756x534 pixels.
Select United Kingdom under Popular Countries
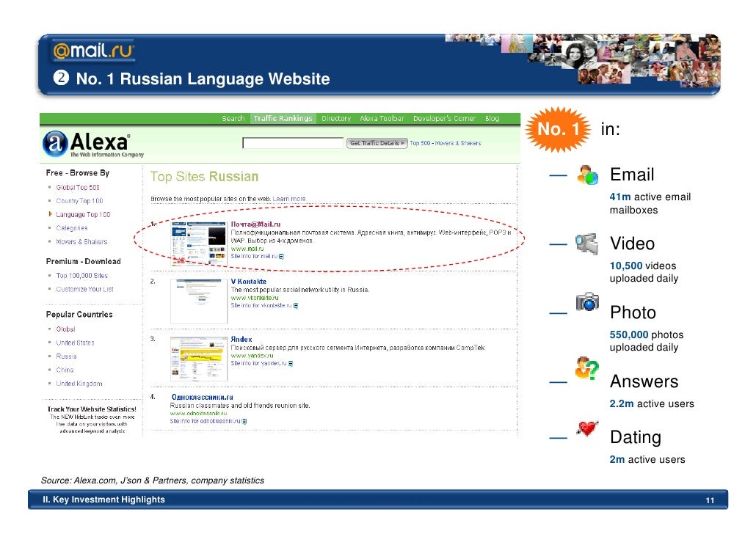pos(79,384)
